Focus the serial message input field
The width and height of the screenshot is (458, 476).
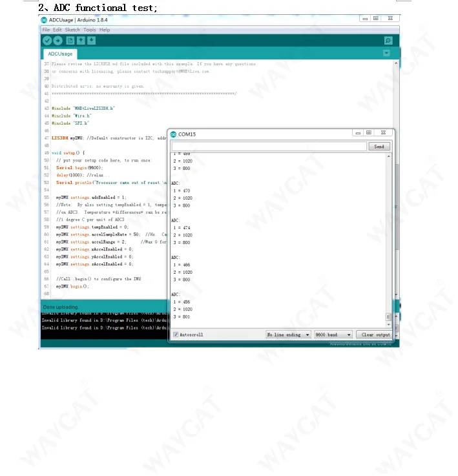coord(269,147)
